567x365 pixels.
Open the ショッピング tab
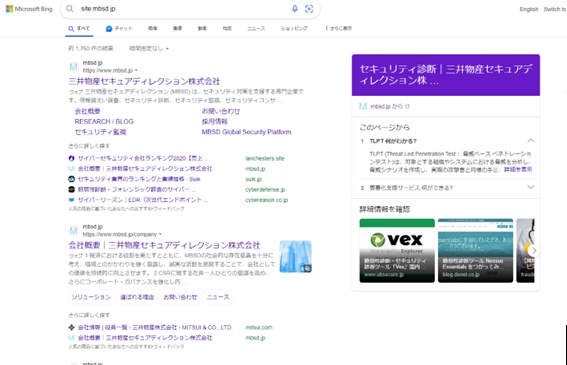pos(294,28)
